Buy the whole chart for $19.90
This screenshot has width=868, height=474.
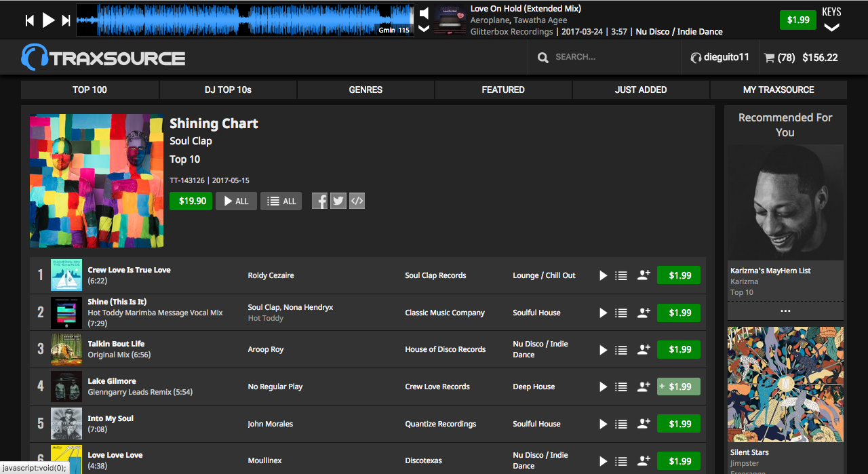click(x=191, y=201)
